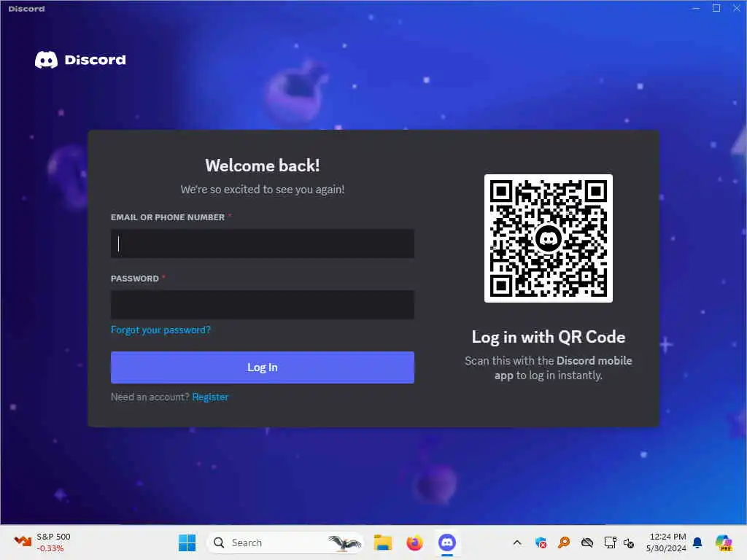Focus the Email or Phone Number field
This screenshot has width=747, height=560.
click(263, 244)
